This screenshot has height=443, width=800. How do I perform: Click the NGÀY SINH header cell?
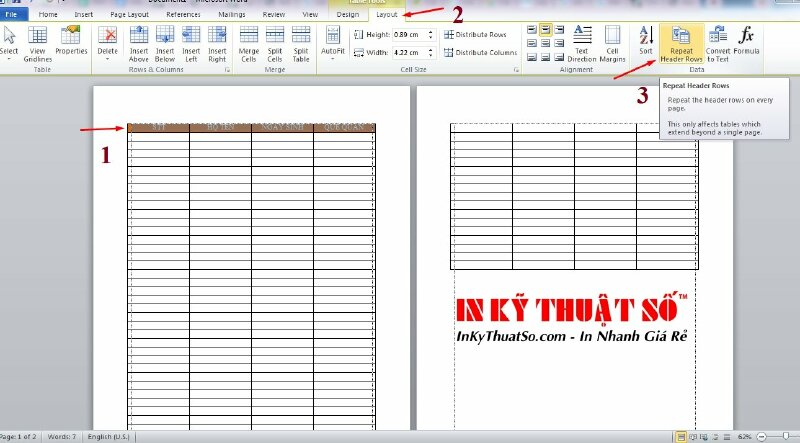[x=282, y=127]
